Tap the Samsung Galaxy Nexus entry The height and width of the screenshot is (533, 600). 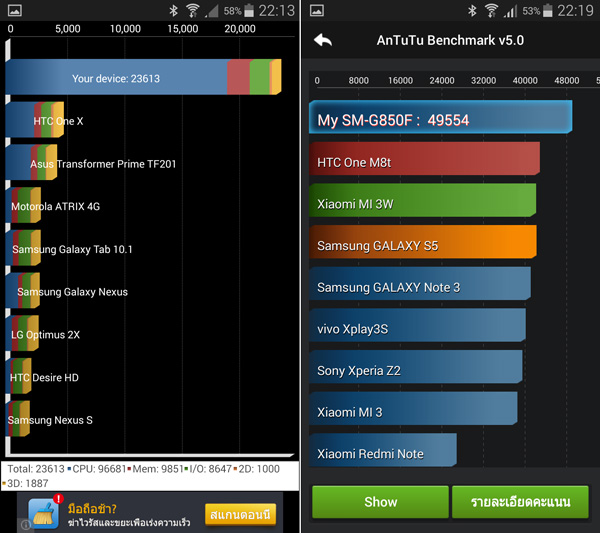click(67, 291)
